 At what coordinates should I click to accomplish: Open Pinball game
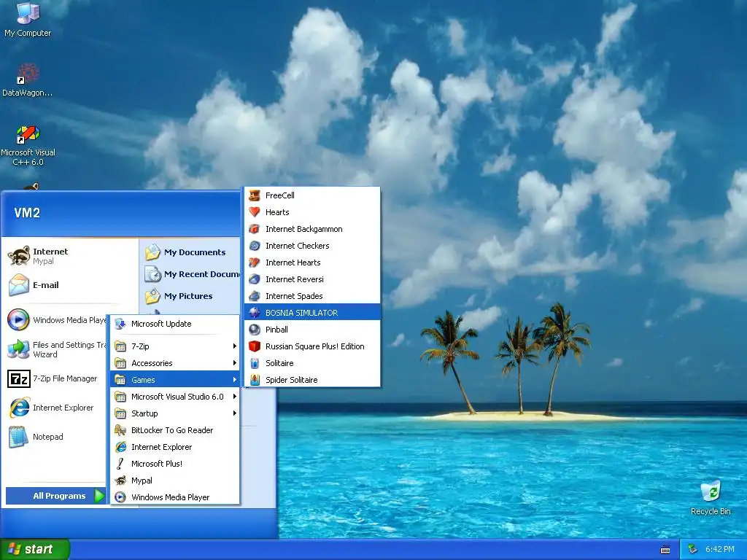[x=312, y=330]
